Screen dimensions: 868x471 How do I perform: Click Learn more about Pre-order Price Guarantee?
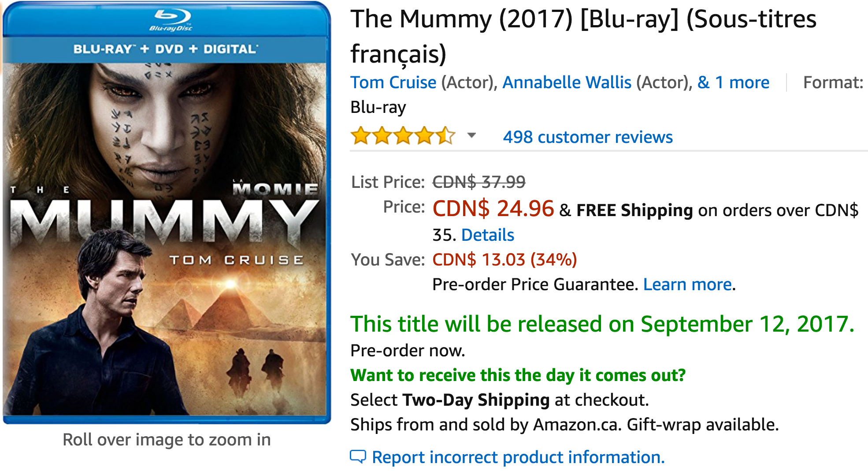687,284
